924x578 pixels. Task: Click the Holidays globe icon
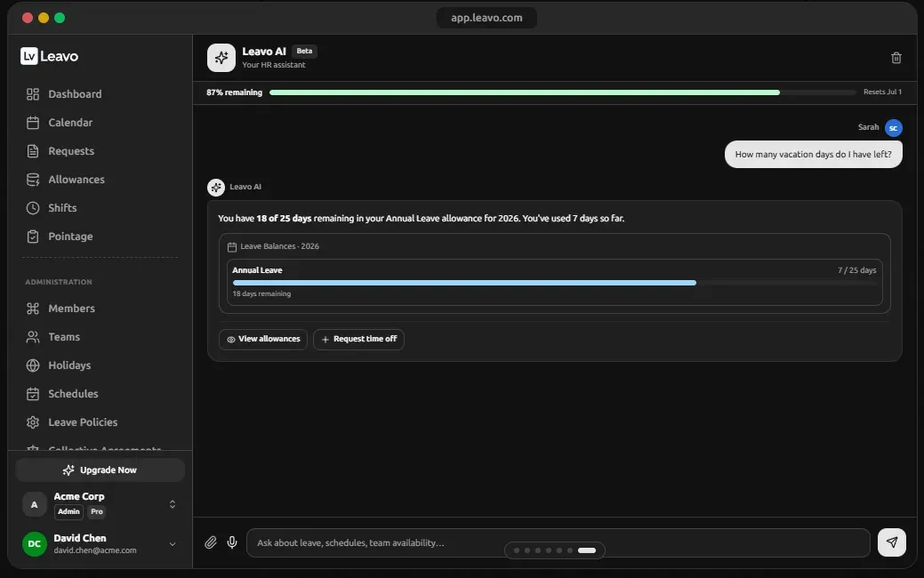click(x=33, y=365)
